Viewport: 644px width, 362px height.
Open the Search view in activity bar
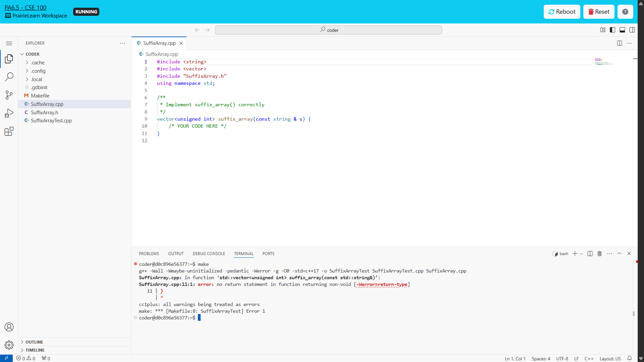tap(9, 77)
